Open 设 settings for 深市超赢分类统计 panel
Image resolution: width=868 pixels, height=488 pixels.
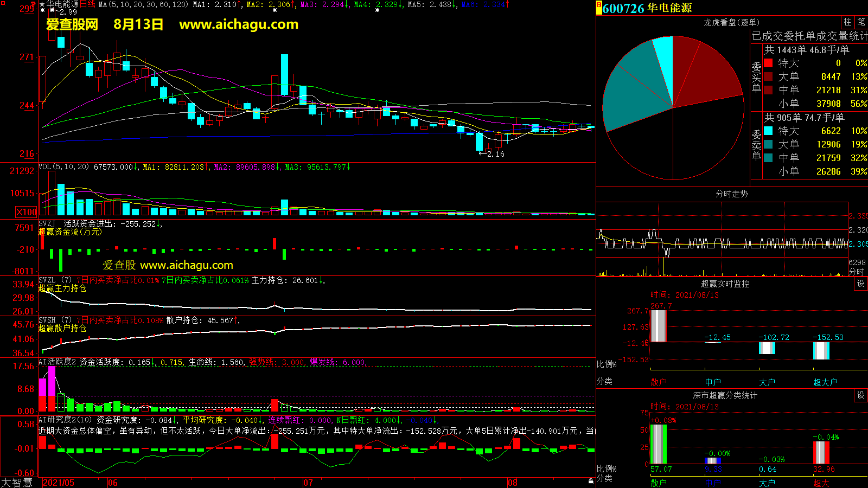861,395
